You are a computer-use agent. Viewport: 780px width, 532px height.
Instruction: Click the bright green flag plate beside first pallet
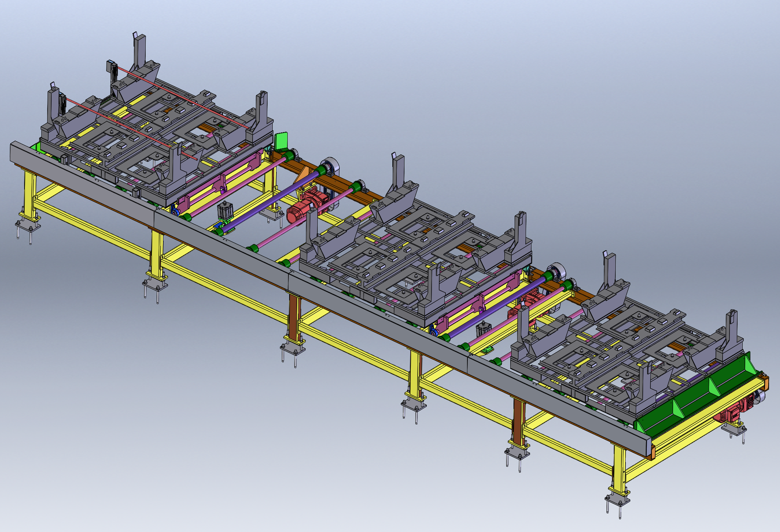[x=281, y=141]
